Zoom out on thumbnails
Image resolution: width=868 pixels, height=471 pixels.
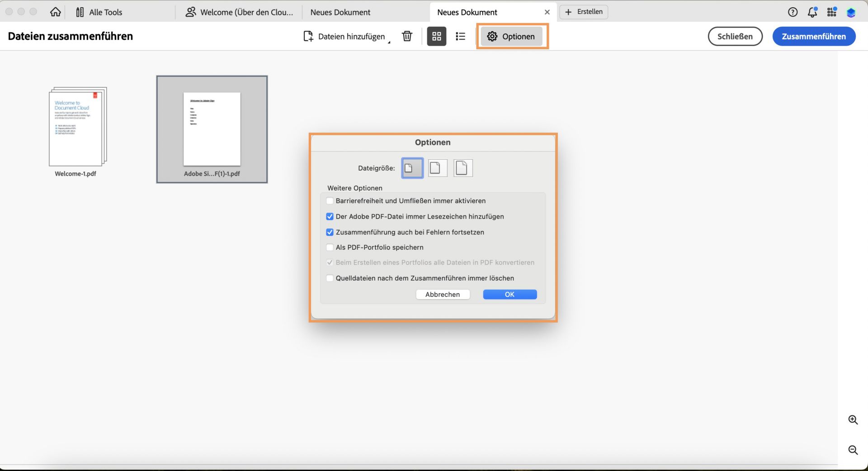pyautogui.click(x=853, y=450)
